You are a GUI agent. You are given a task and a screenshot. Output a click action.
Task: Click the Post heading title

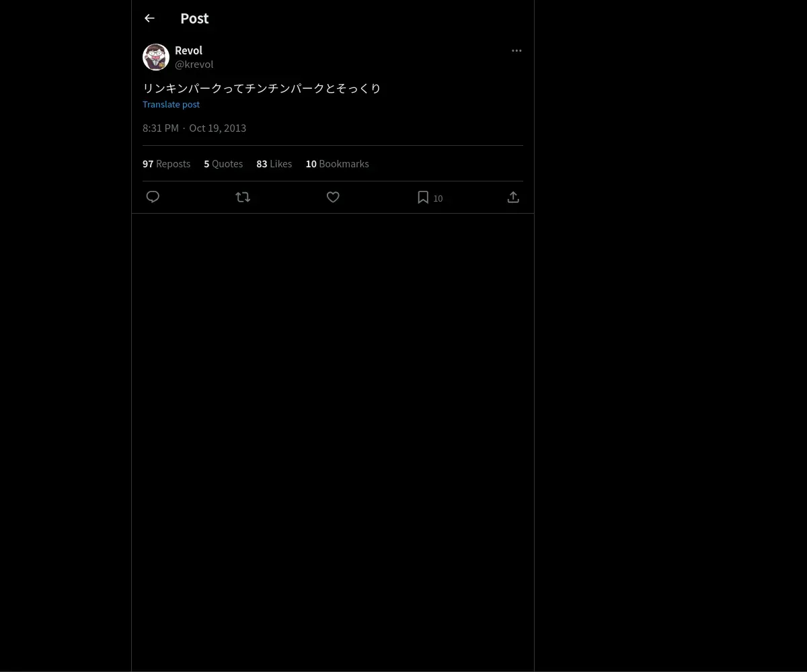coord(194,18)
